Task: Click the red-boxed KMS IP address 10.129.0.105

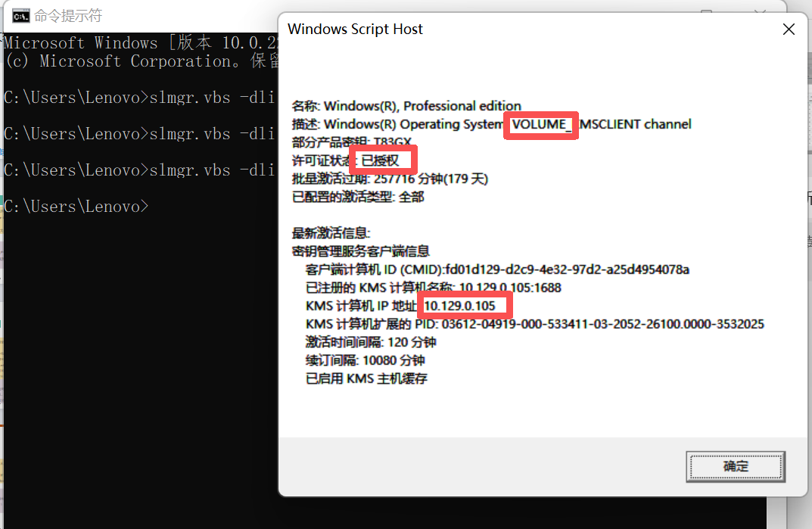Action: pyautogui.click(x=460, y=306)
